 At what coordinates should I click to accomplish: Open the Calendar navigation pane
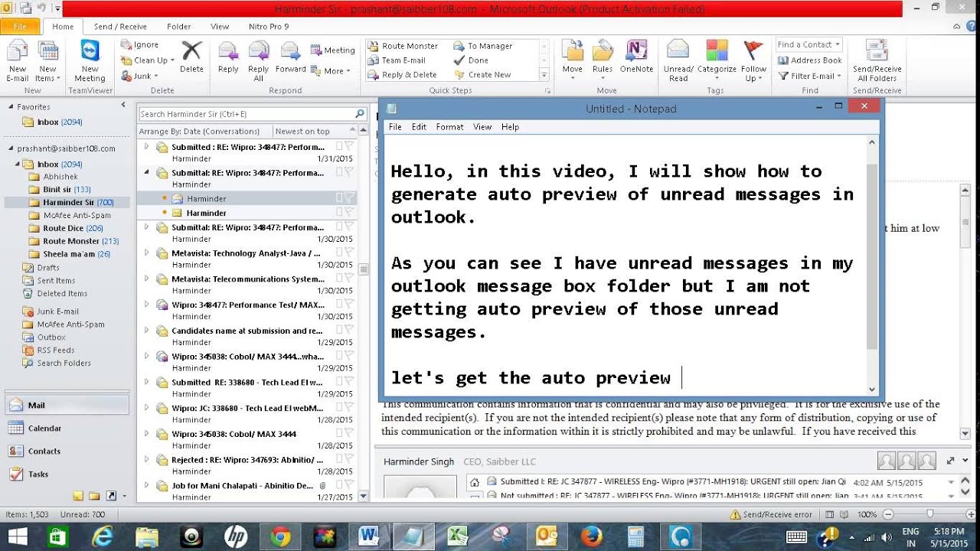point(67,429)
